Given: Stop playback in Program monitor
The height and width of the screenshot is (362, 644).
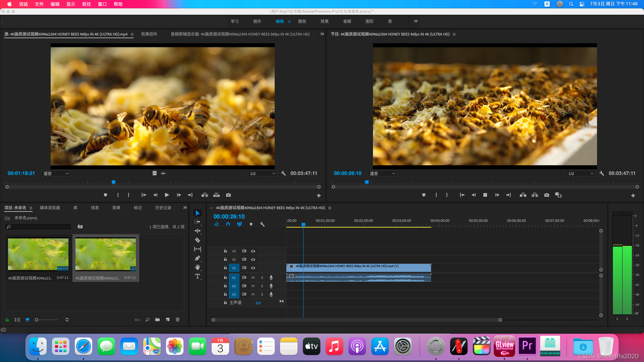Looking at the screenshot, I should [485, 195].
